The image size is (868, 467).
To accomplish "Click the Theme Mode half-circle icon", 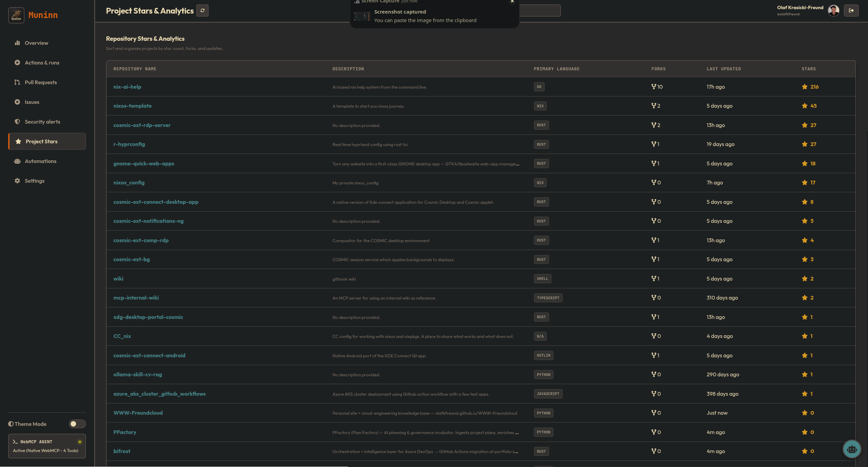I will [11, 424].
